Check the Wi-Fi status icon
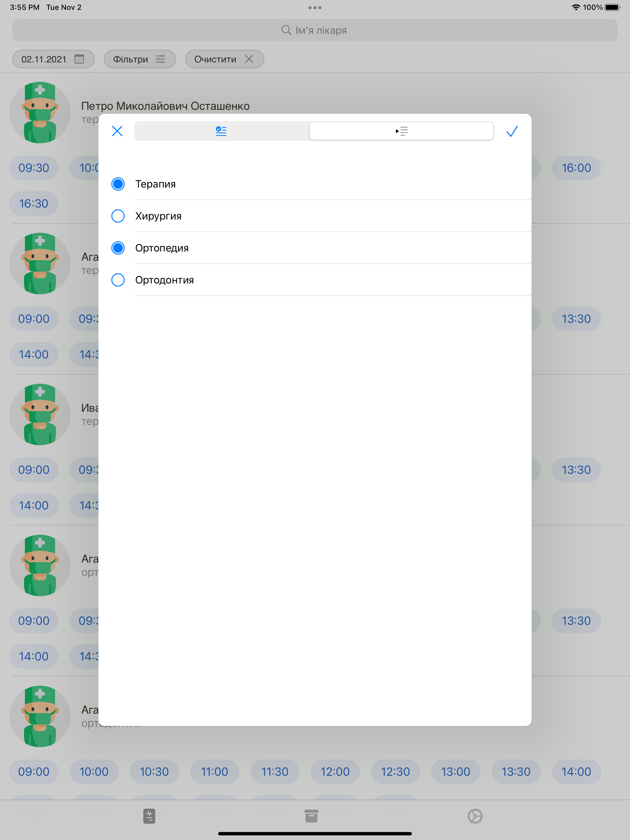 [x=576, y=7]
